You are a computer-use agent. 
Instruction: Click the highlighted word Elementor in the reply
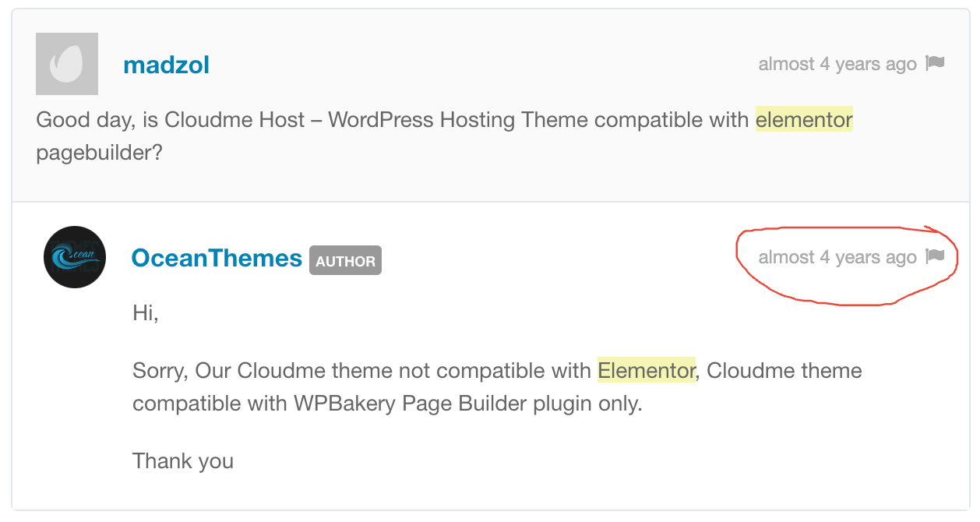coord(646,371)
